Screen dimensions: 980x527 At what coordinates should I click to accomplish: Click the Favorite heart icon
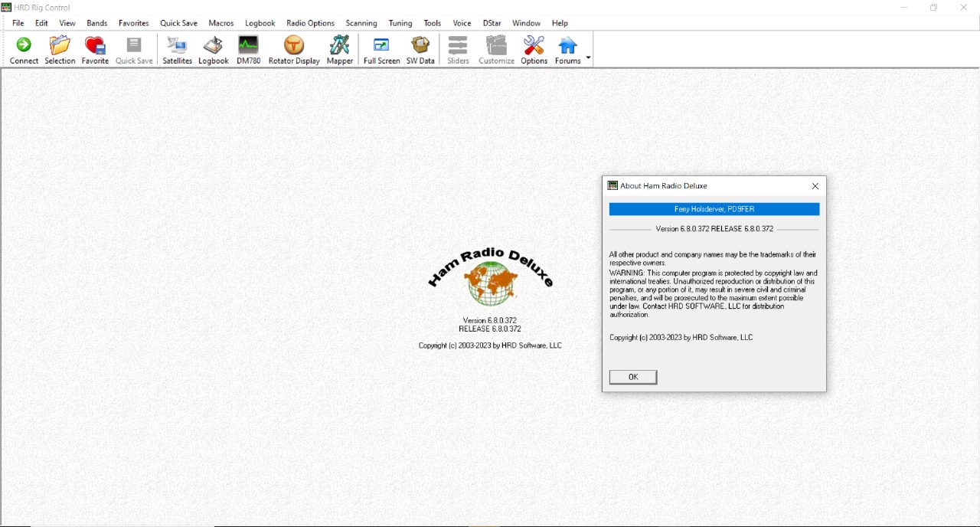click(x=95, y=50)
